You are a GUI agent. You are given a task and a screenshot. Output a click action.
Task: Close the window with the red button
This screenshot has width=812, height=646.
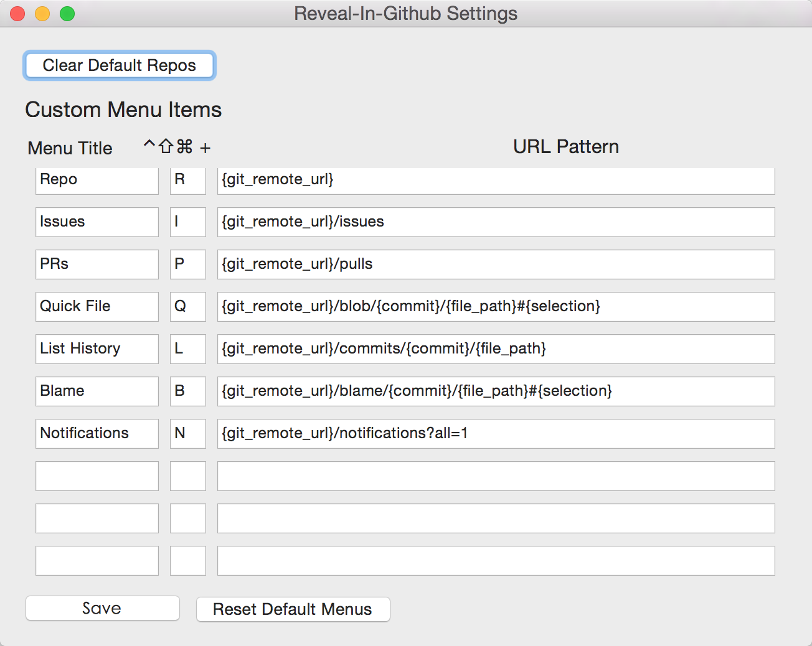[17, 14]
